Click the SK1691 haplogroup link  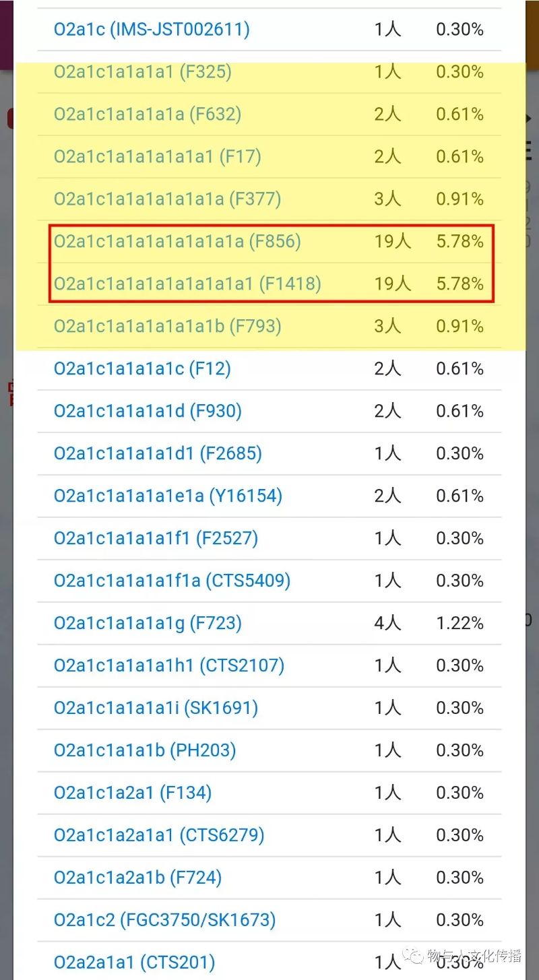pos(156,709)
